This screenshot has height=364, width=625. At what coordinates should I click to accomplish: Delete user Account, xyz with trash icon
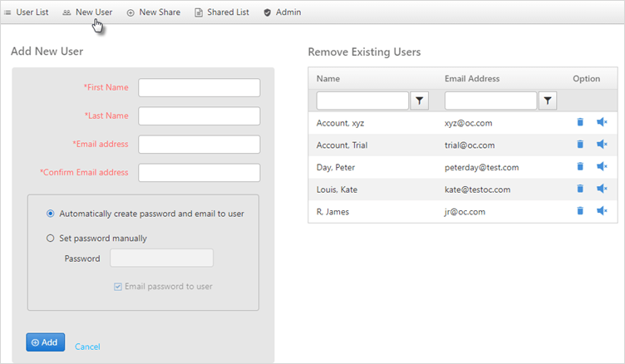click(580, 122)
